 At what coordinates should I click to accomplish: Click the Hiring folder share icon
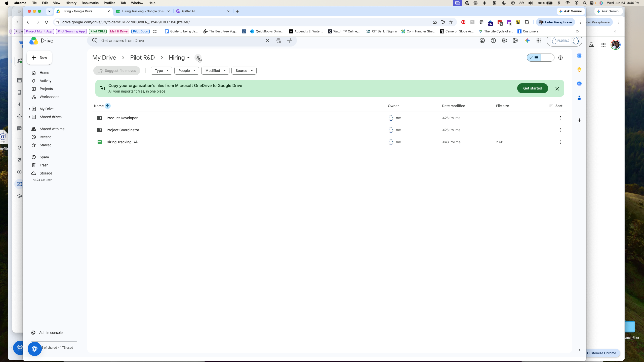(x=198, y=58)
